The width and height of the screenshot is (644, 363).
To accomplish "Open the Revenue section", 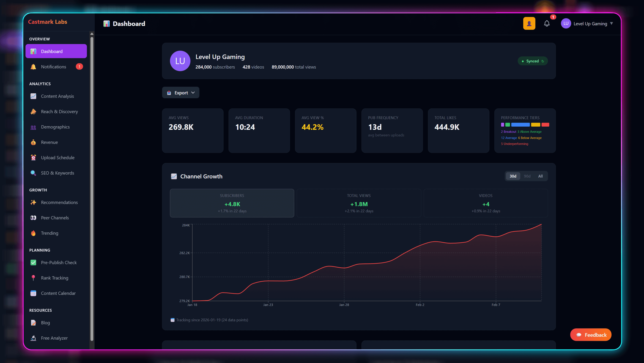I will 49,142.
